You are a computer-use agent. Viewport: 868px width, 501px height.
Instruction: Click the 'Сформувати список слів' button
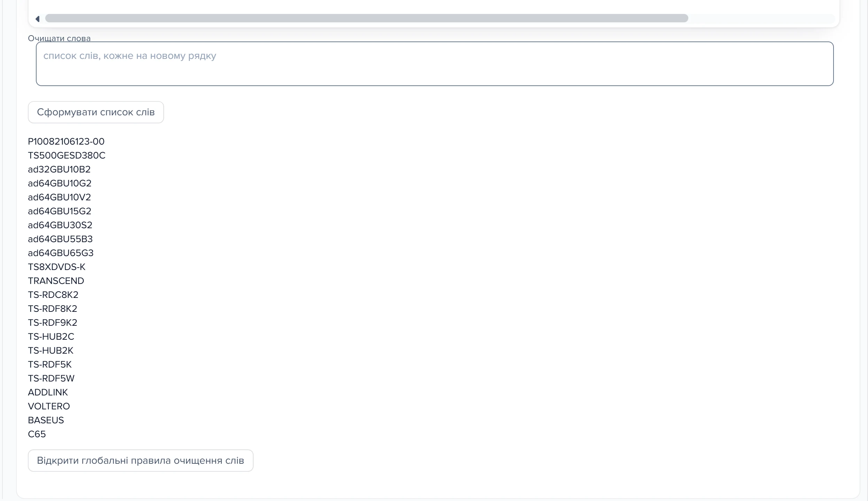click(x=96, y=112)
